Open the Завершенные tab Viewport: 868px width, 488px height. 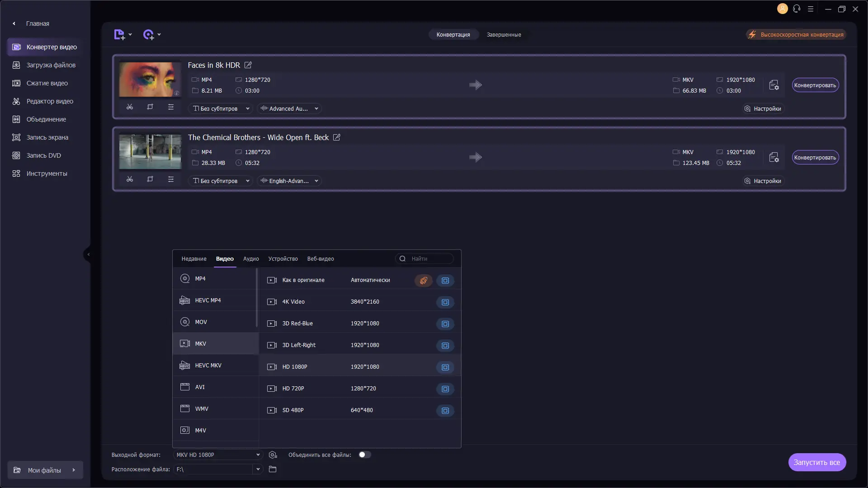504,35
